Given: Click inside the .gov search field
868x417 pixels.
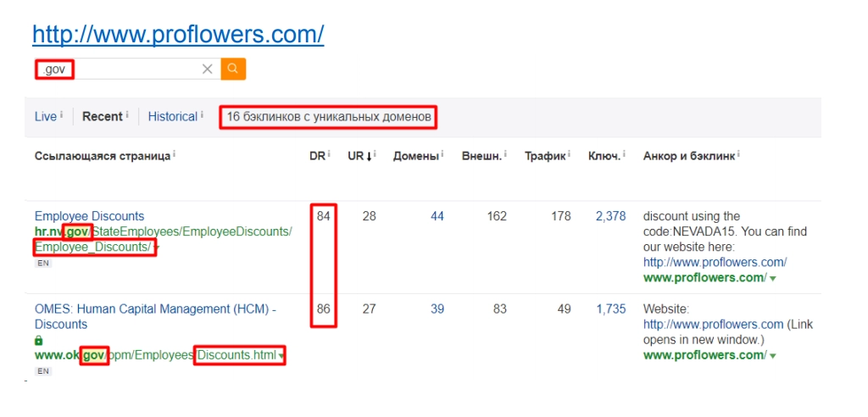Looking at the screenshot, I should pyautogui.click(x=127, y=69).
